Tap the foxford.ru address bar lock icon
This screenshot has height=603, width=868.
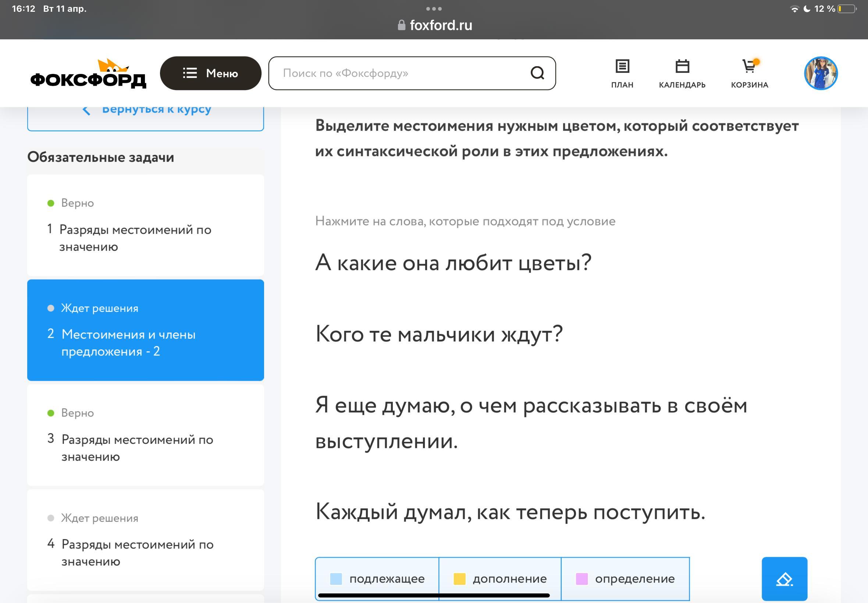[x=401, y=25]
